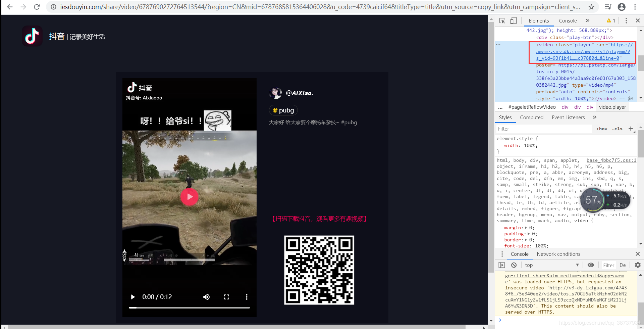
Task: Toggle the device toolbar icon
Action: click(x=513, y=21)
